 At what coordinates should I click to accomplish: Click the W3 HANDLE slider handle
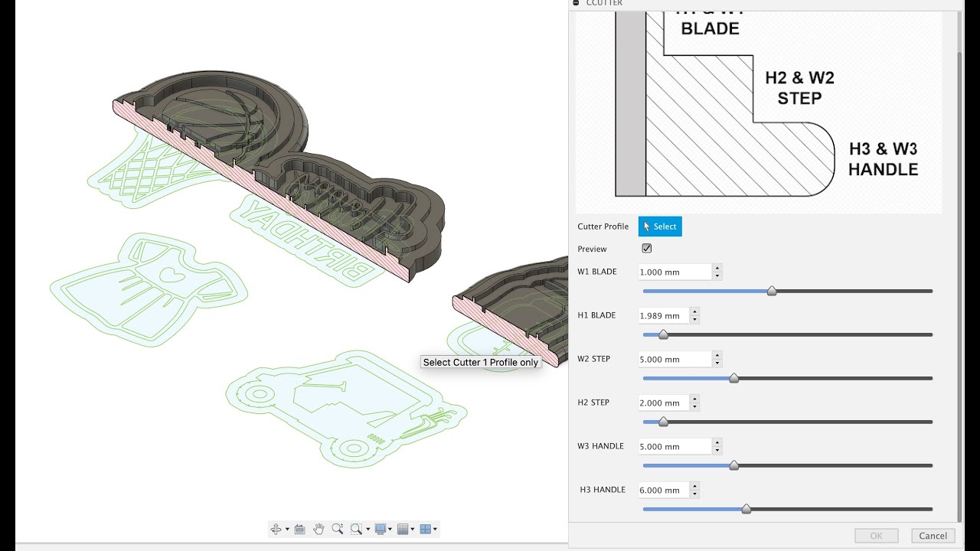point(734,465)
